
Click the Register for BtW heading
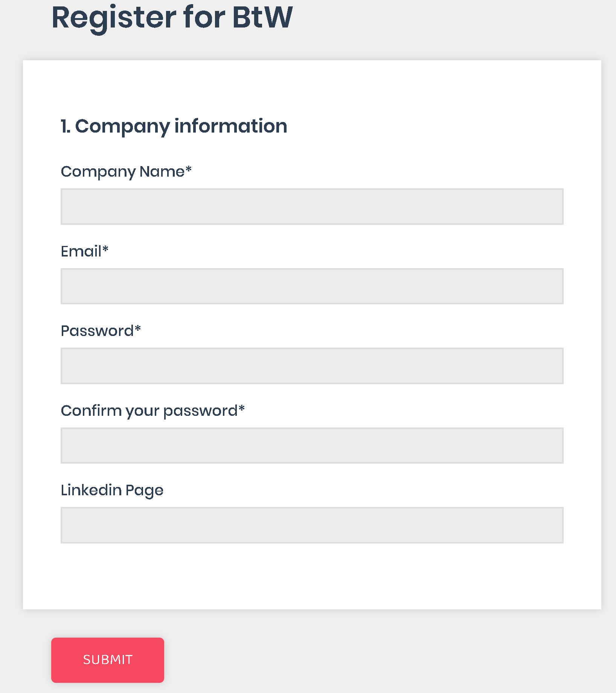(172, 17)
